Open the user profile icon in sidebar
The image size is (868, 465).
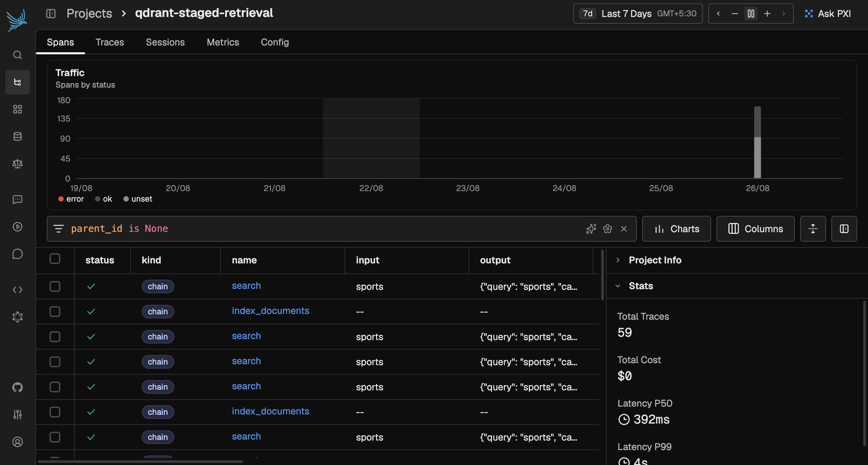pyautogui.click(x=17, y=442)
